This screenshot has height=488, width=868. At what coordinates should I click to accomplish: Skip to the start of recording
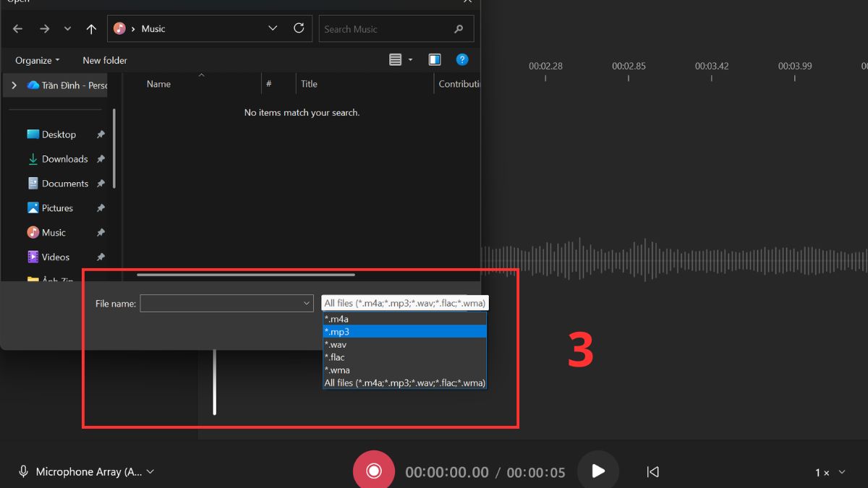coord(652,472)
